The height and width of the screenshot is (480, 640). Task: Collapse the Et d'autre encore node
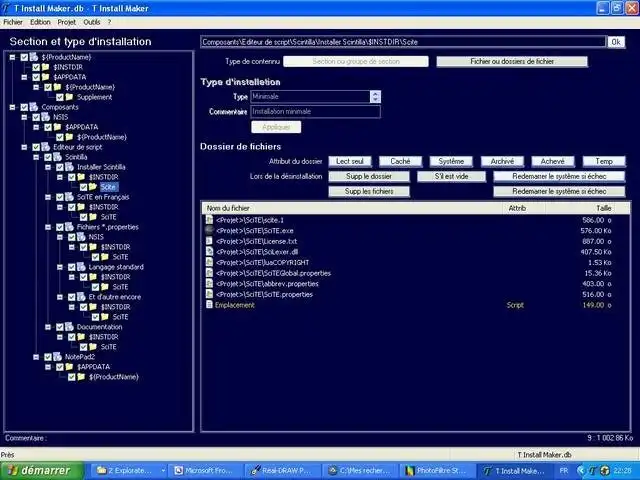[x=60, y=297]
